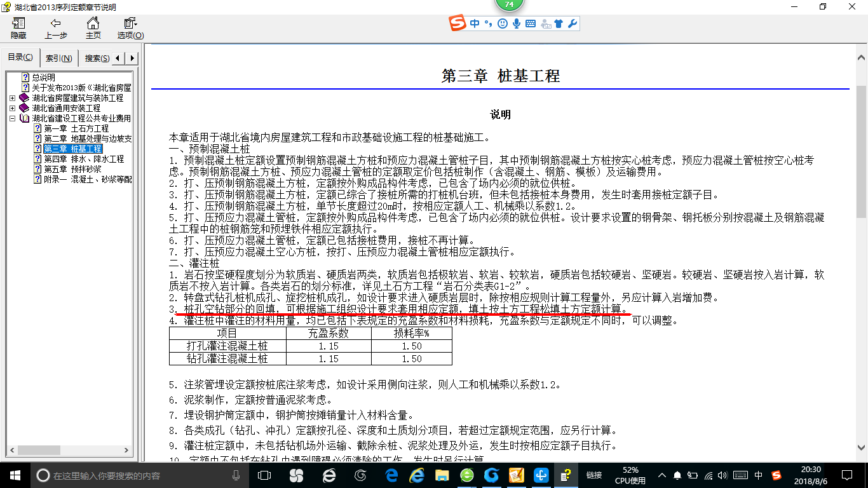Open the 关于发布2013版 topic
The height and width of the screenshot is (488, 868).
click(x=81, y=88)
